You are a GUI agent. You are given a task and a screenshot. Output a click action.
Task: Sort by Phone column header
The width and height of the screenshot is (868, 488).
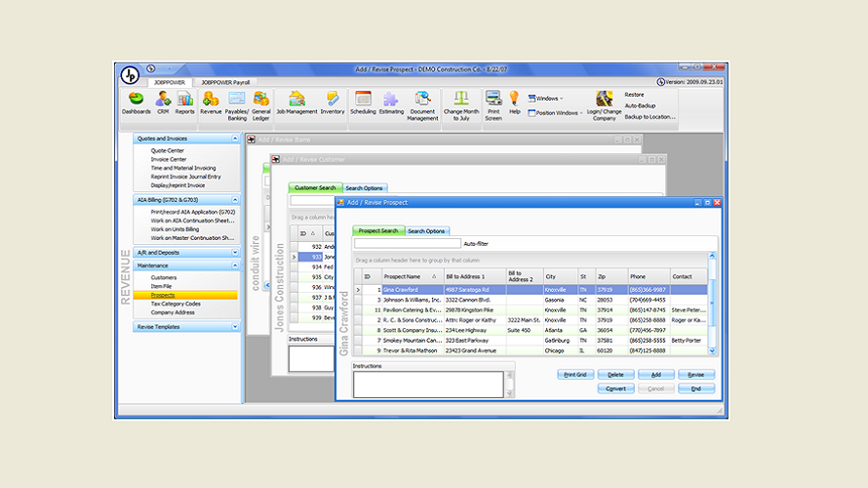649,276
